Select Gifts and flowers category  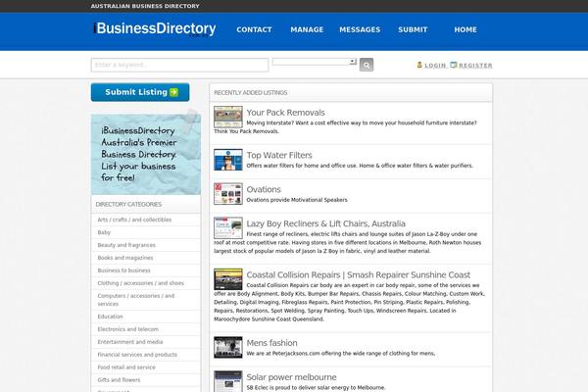119,380
